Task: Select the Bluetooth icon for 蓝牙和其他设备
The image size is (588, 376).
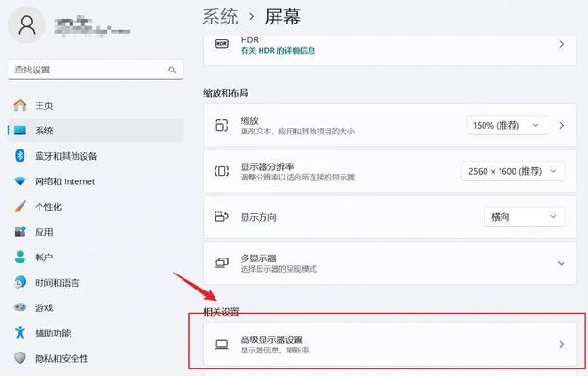Action: coord(20,156)
